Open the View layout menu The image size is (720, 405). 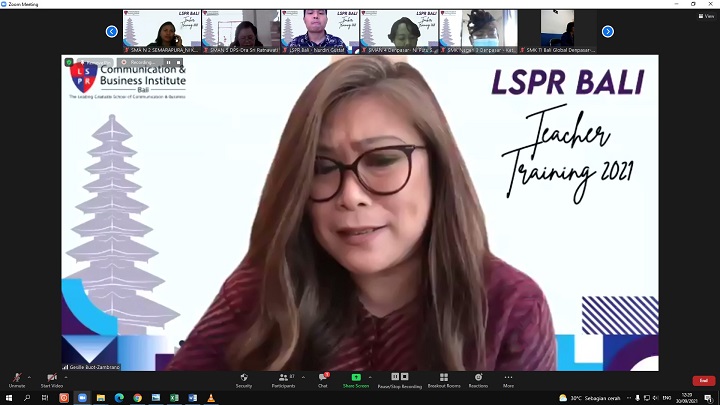pos(706,16)
